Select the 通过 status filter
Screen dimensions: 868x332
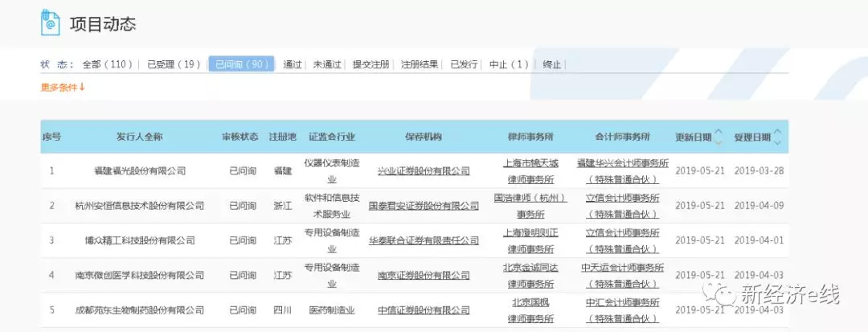point(293,64)
